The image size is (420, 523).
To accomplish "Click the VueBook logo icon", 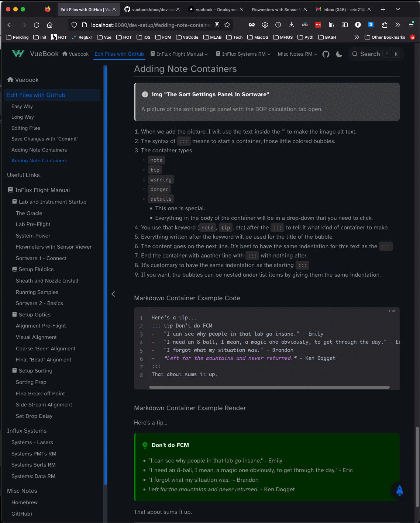I will [18, 54].
